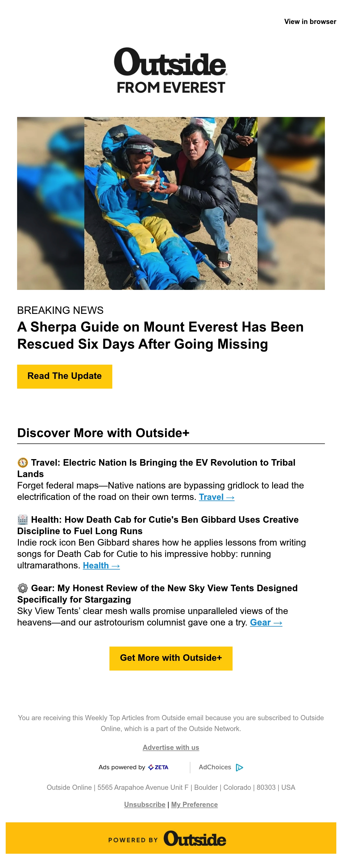The image size is (342, 868).
Task: Click the Powered by Outside footer logo
Action: click(171, 838)
